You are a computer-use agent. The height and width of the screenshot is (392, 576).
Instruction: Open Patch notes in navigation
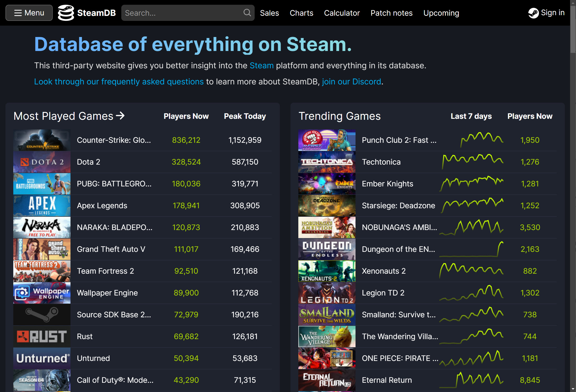point(391,13)
